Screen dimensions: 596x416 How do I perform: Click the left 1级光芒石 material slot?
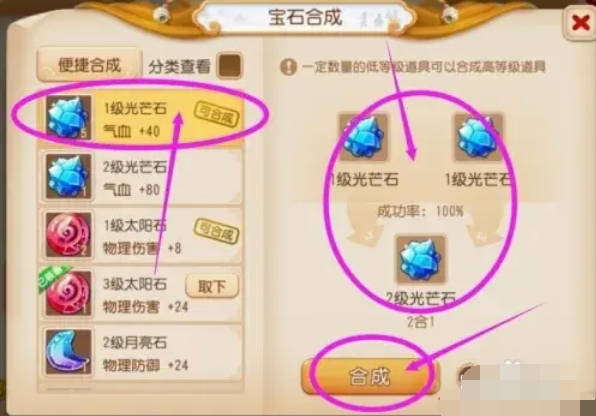click(364, 138)
